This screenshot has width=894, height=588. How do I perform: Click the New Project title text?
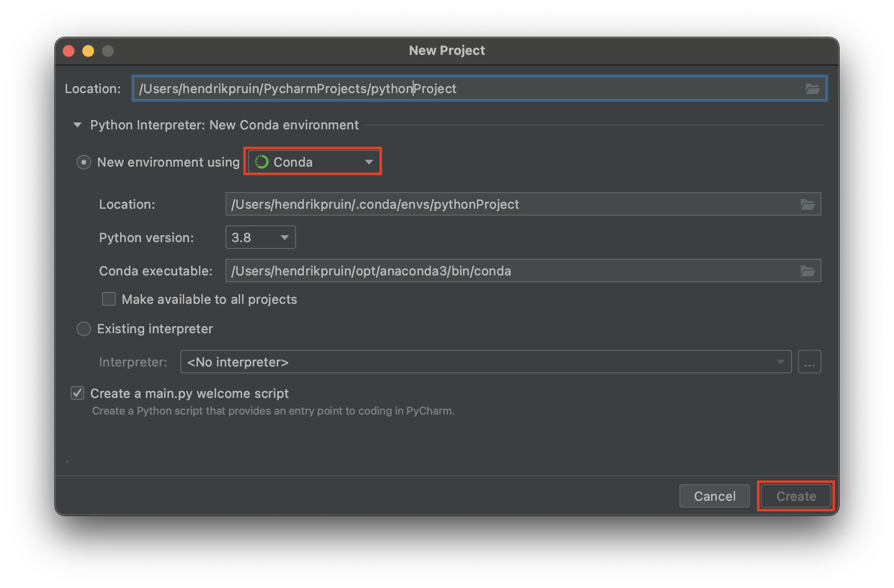click(x=447, y=50)
